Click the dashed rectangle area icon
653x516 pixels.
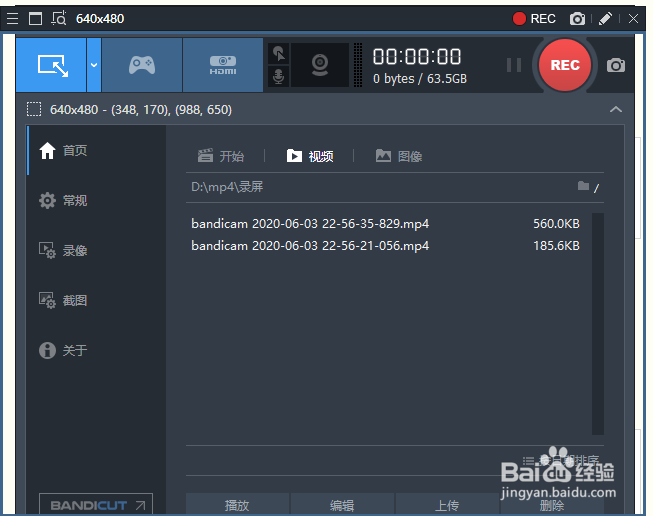[x=34, y=110]
